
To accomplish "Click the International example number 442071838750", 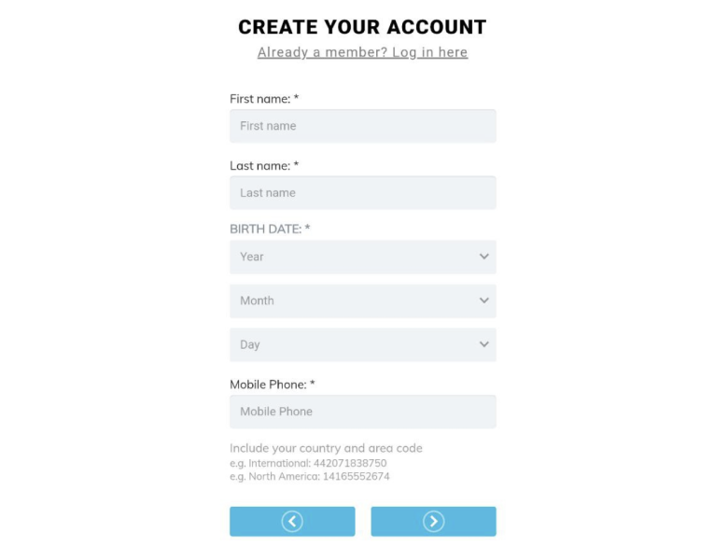I will 350,463.
